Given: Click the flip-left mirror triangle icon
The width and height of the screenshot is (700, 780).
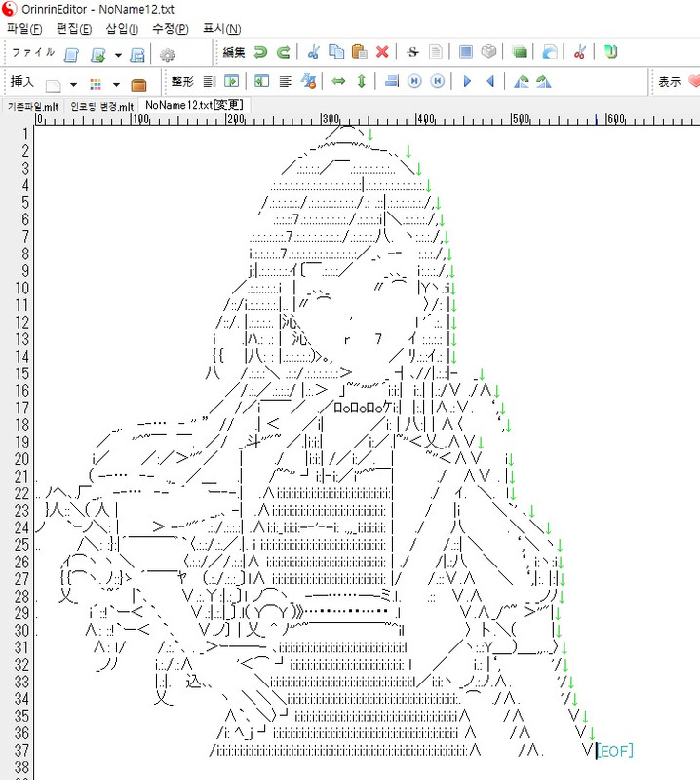Looking at the screenshot, I should tap(521, 81).
